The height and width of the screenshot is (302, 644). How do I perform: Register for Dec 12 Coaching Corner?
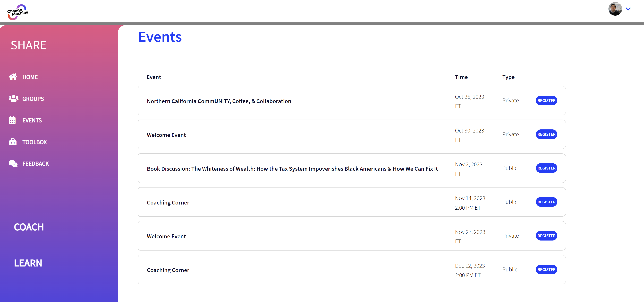pyautogui.click(x=546, y=270)
